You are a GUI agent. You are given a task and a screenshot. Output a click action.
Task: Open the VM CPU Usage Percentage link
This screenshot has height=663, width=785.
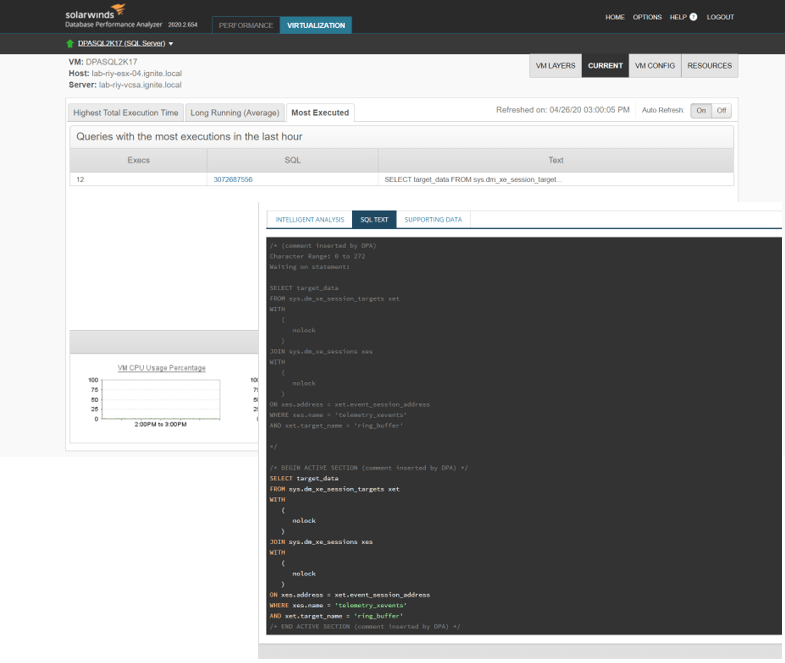(x=162, y=368)
